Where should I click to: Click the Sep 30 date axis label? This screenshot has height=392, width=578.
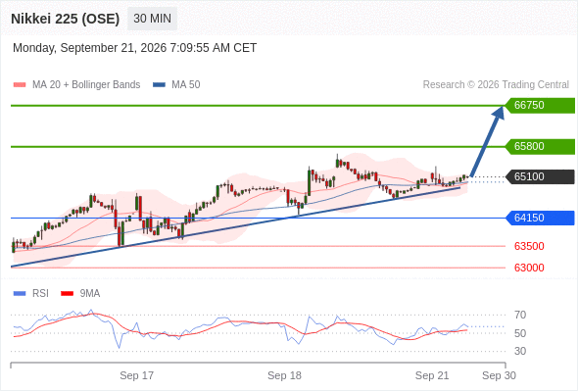click(x=499, y=375)
